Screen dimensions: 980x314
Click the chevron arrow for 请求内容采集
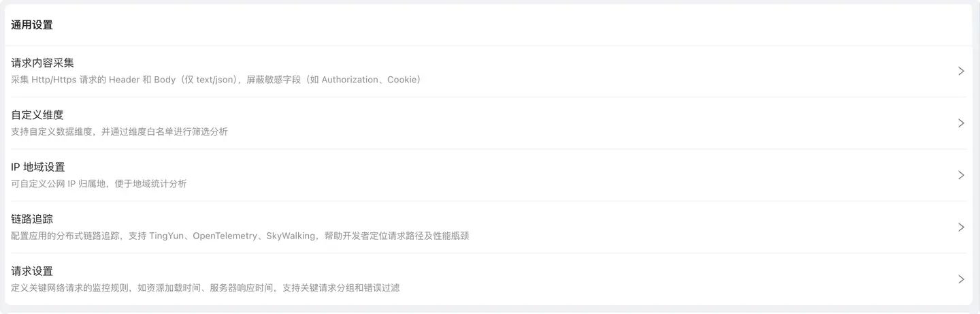pyautogui.click(x=961, y=71)
